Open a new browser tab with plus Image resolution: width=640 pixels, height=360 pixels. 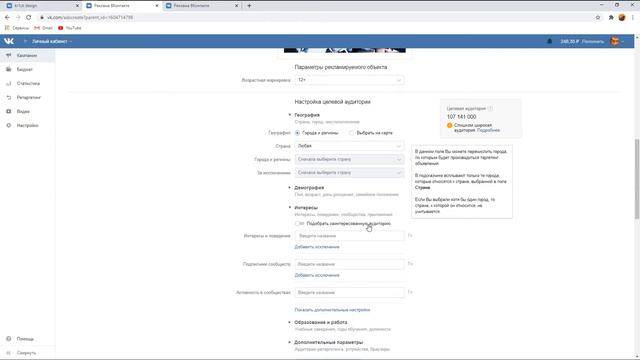pyautogui.click(x=249, y=6)
